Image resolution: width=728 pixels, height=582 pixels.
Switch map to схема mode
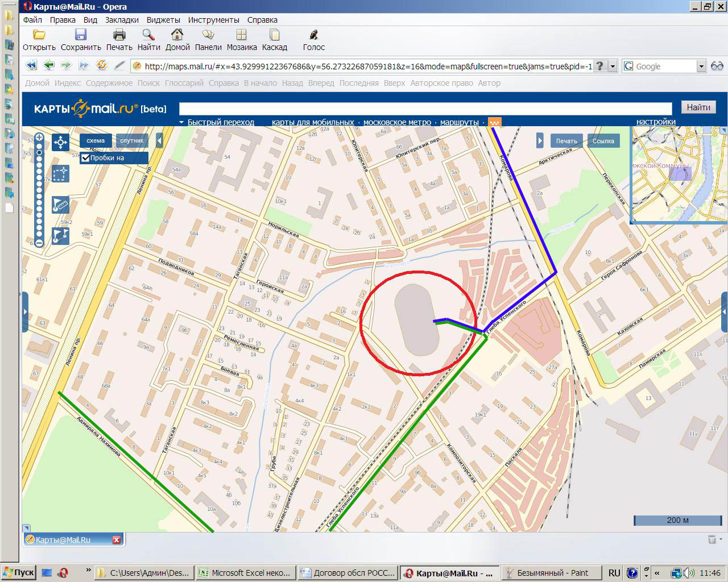(x=96, y=140)
